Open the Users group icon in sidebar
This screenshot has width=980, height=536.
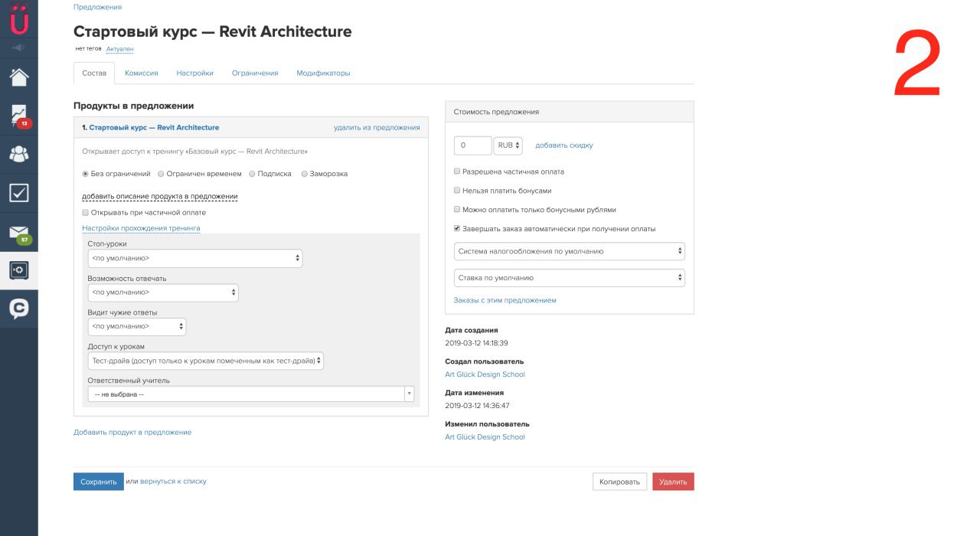click(19, 154)
